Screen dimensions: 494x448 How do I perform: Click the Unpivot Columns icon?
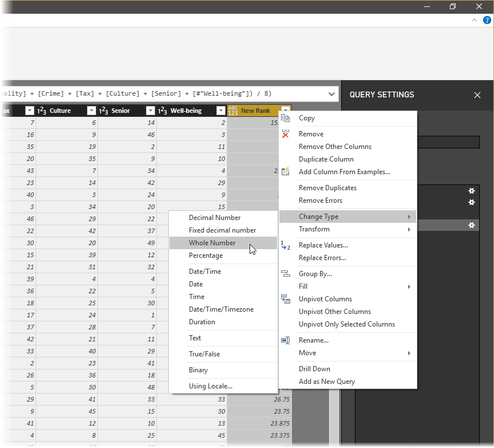(286, 299)
